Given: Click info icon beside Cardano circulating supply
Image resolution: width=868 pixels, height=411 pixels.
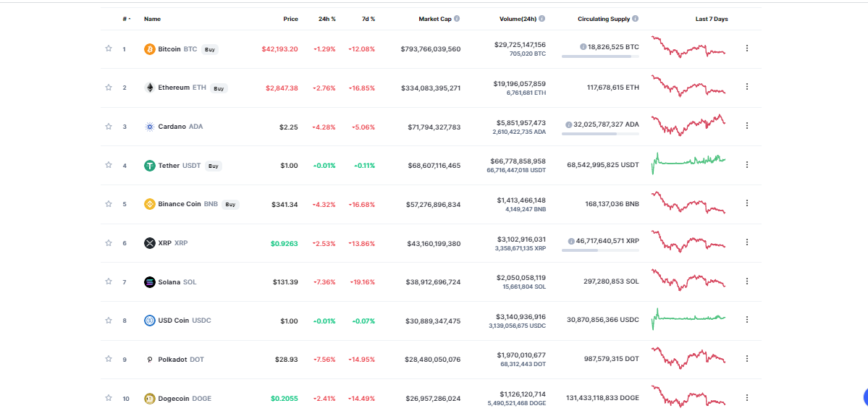Looking at the screenshot, I should [568, 124].
